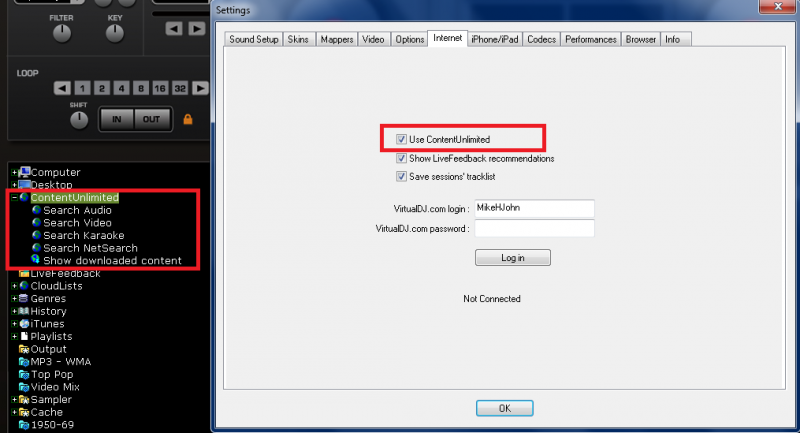Image resolution: width=800 pixels, height=433 pixels.
Task: Set loop length to 16 beats
Action: [x=160, y=88]
